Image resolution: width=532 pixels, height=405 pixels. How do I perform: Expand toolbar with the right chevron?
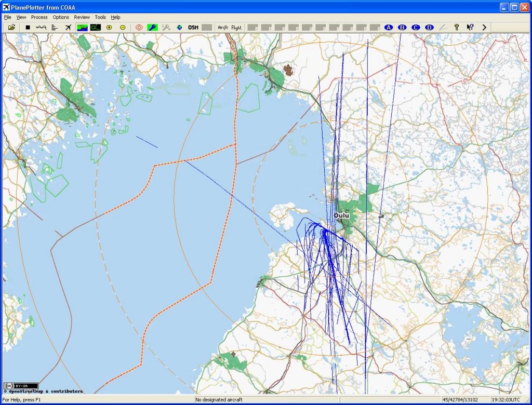484,28
